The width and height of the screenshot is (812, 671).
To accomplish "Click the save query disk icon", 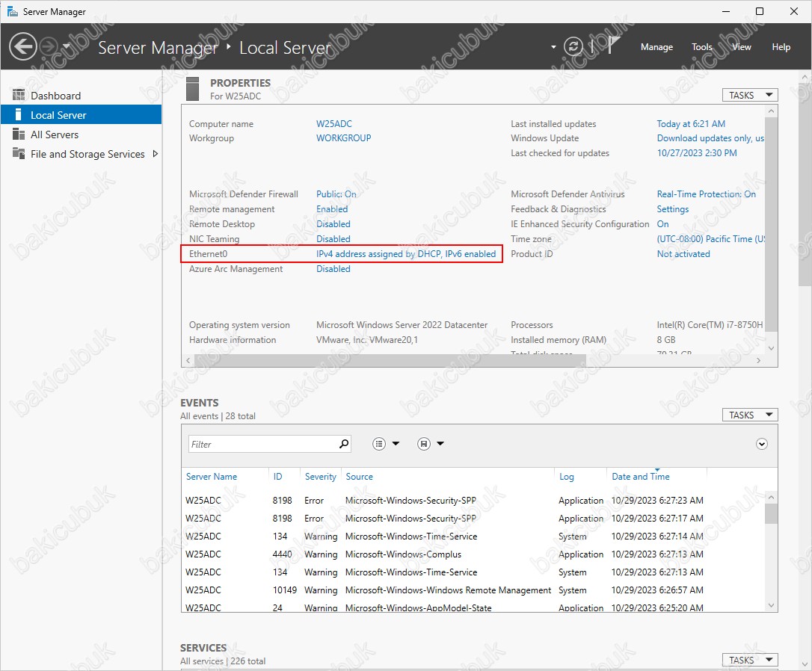I will [x=424, y=444].
